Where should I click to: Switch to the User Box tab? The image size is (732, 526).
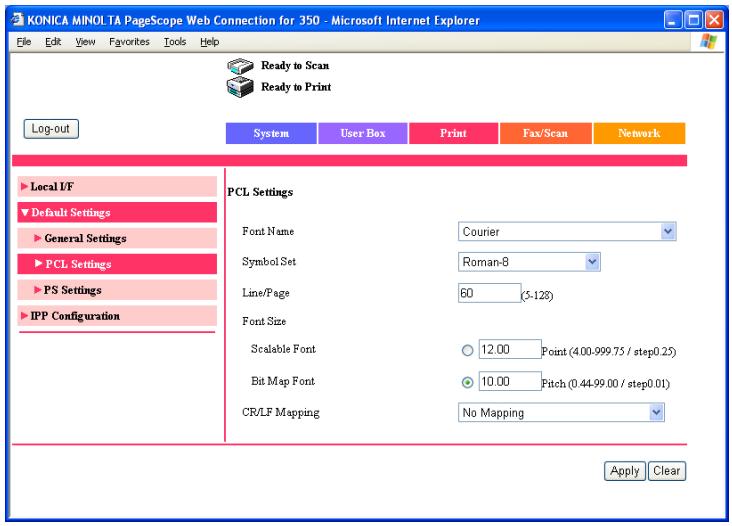tap(363, 133)
